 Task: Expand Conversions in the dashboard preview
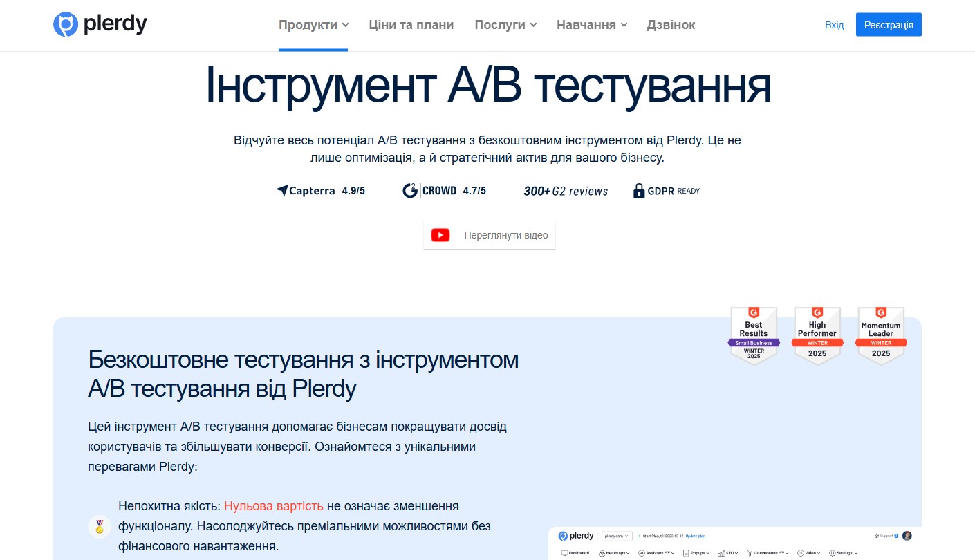[x=768, y=553]
